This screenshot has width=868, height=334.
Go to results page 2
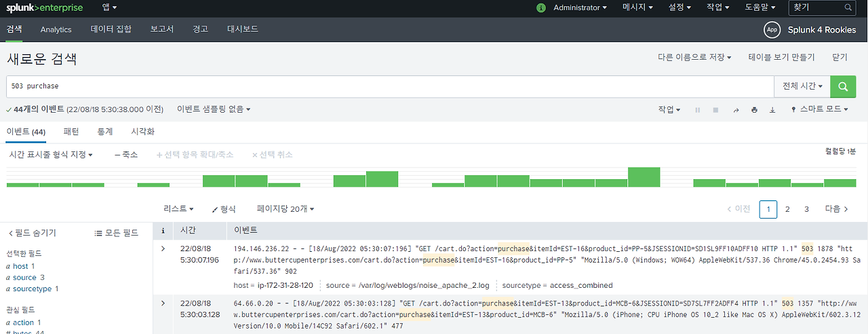(x=787, y=209)
